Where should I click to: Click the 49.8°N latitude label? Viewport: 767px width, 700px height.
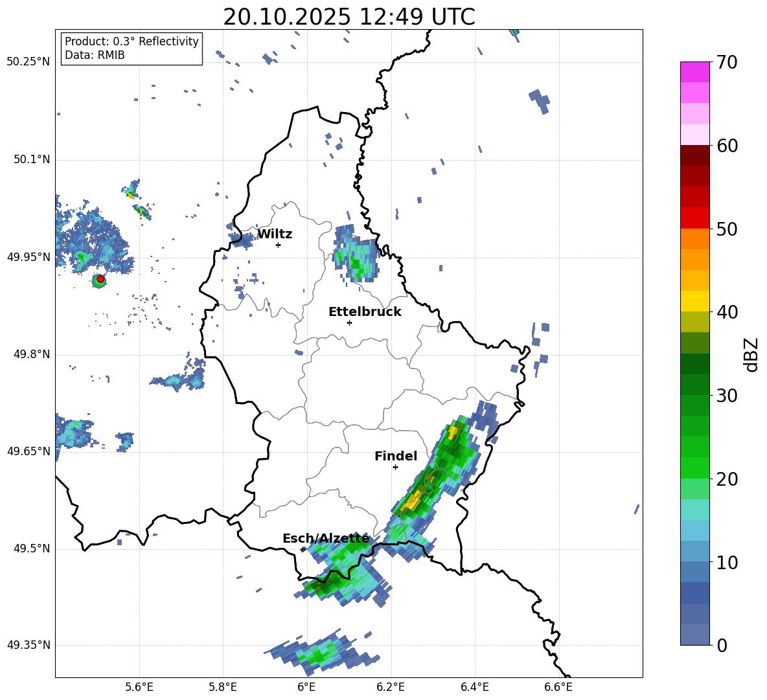(32, 354)
